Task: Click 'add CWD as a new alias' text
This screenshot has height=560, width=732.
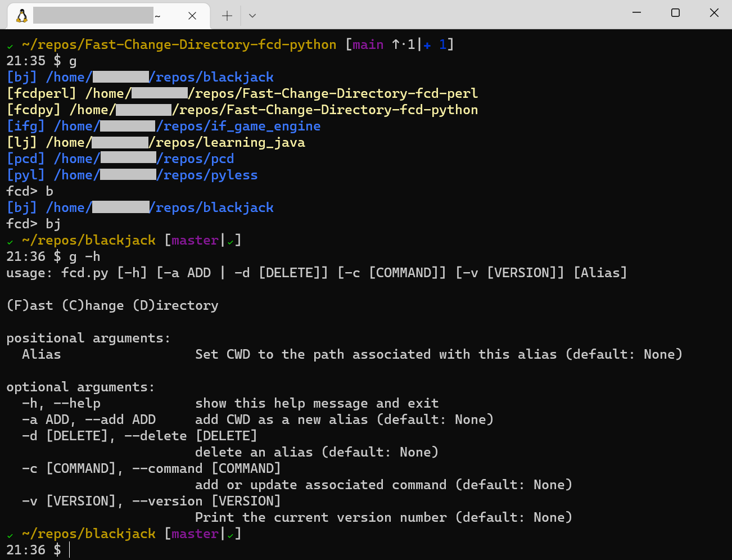Action: pos(282,419)
